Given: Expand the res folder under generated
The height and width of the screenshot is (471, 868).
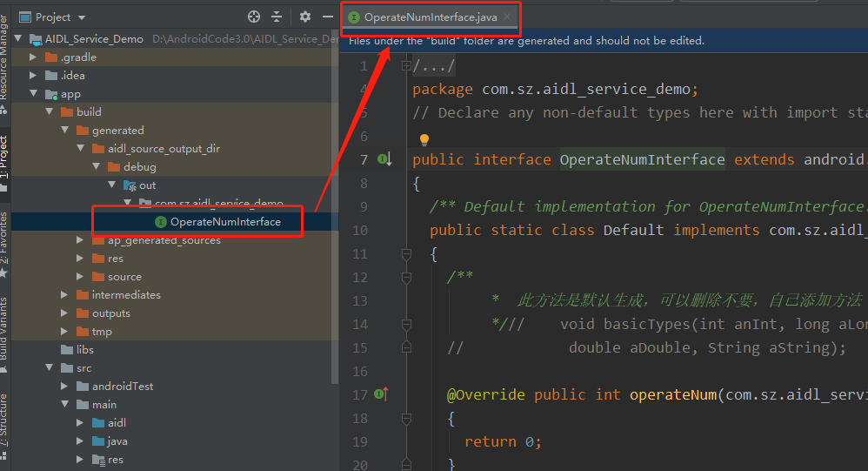Looking at the screenshot, I should point(80,259).
